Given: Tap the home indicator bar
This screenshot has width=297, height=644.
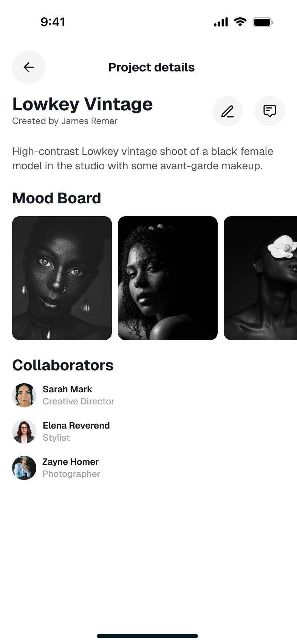Looking at the screenshot, I should pos(147,636).
